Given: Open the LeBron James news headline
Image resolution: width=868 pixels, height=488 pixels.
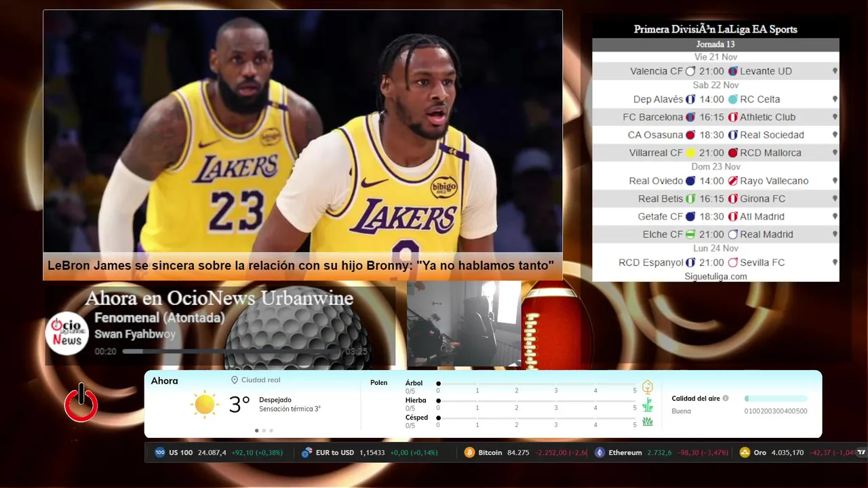Looking at the screenshot, I should [x=301, y=266].
